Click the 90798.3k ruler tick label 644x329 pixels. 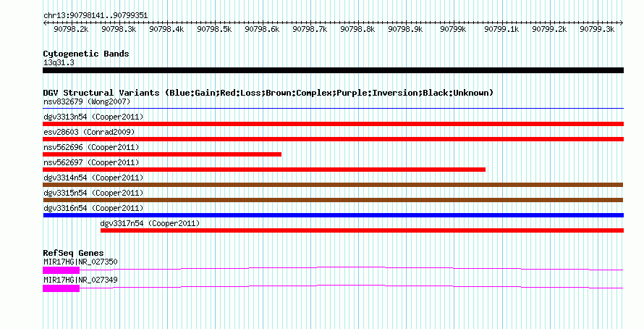[x=119, y=29]
